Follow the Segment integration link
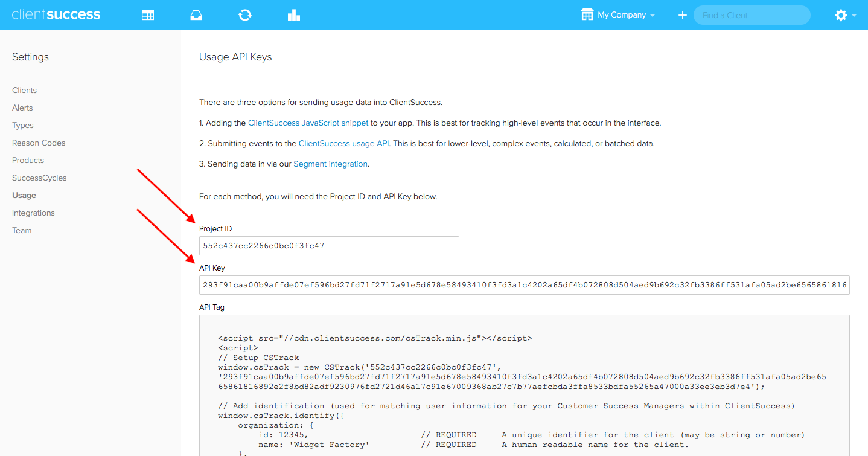Screen dimensions: 868x456 point(330,164)
